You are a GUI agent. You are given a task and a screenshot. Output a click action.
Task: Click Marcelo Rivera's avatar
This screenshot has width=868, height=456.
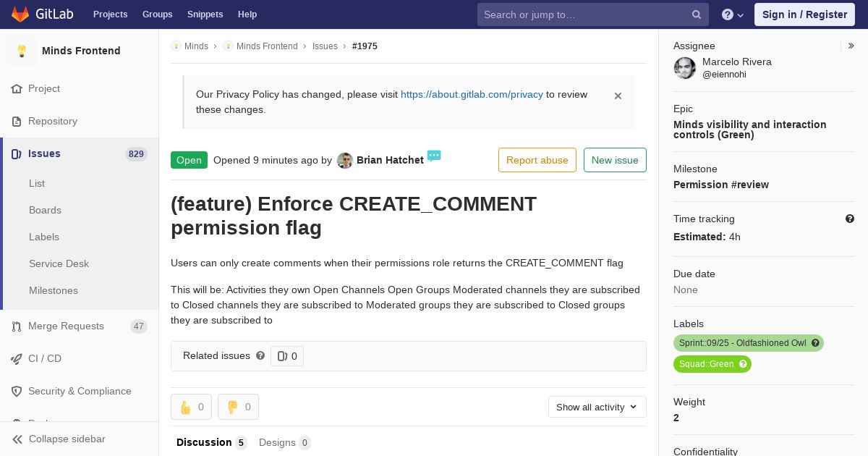pyautogui.click(x=685, y=68)
